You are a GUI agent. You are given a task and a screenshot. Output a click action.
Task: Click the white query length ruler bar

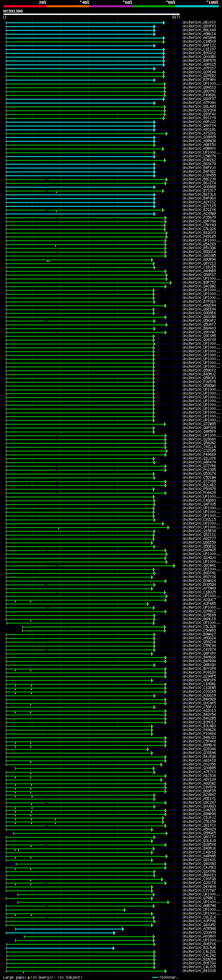[92, 15]
